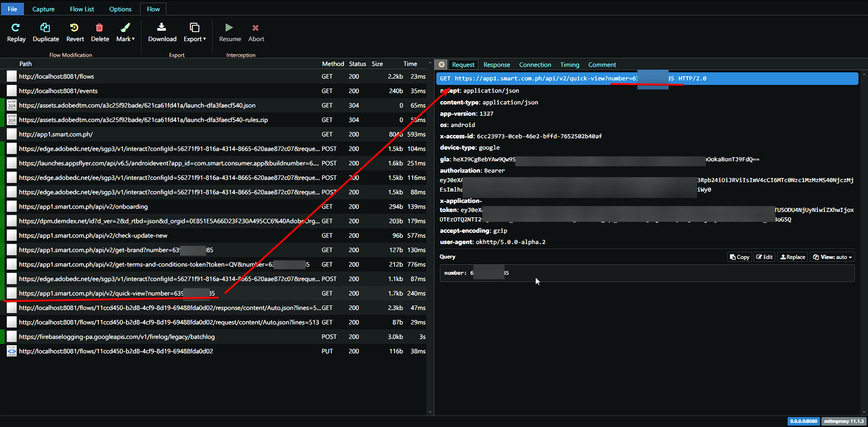This screenshot has width=868, height=427.
Task: Click the Edit query button
Action: (764, 257)
